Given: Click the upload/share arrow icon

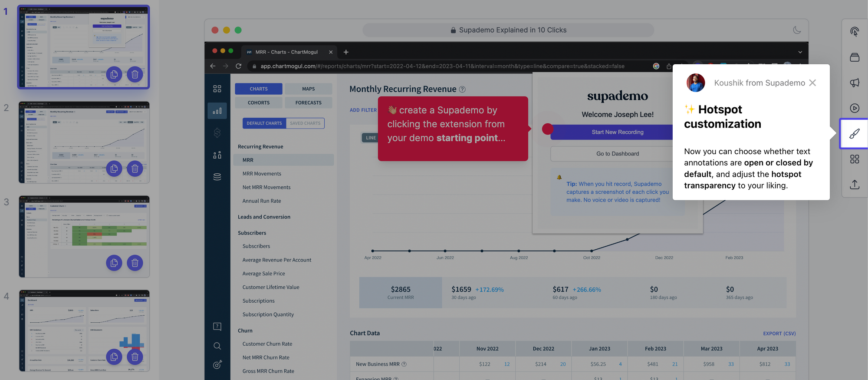Looking at the screenshot, I should [x=854, y=185].
